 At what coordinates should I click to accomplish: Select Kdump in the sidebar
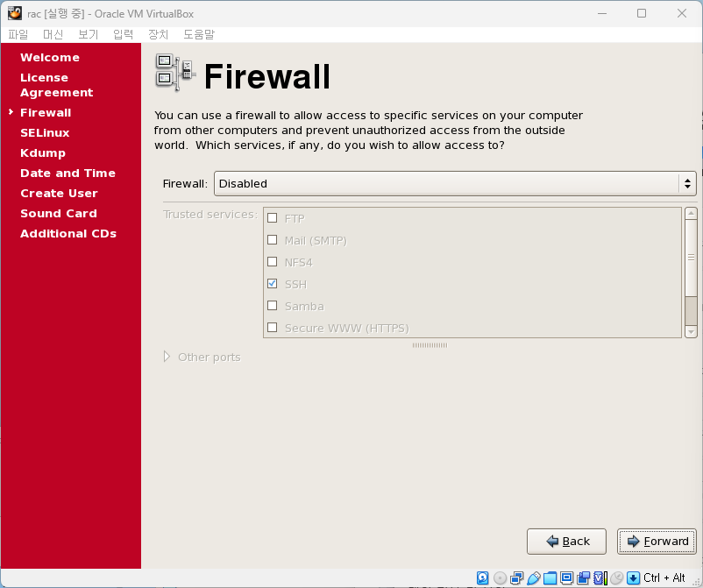pyautogui.click(x=43, y=152)
